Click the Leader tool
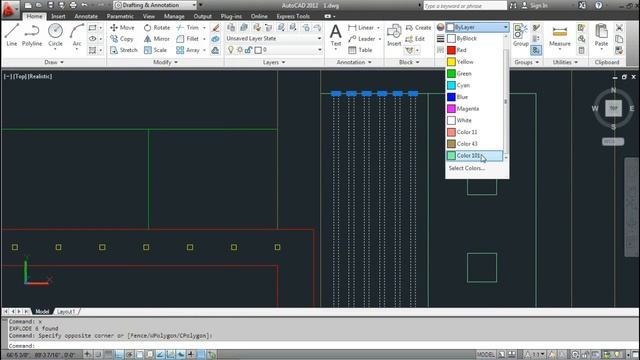The image size is (640, 360). (362, 39)
